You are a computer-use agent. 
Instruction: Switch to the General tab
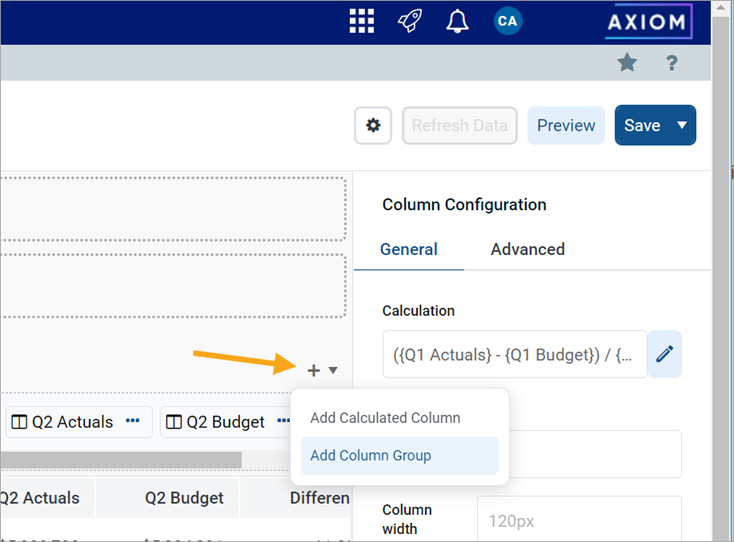pos(408,249)
